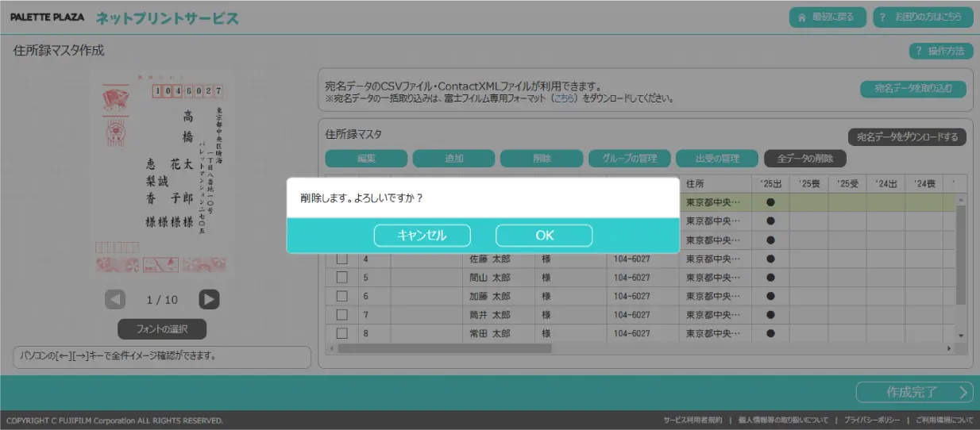Tick the checkbox for row 6

341,296
